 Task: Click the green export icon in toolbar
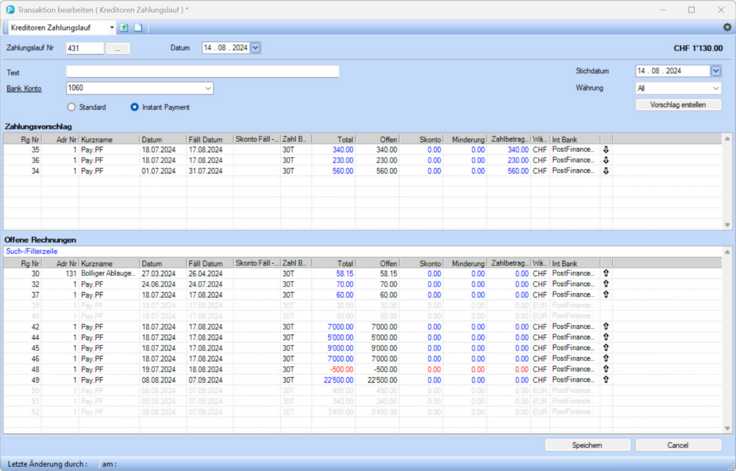125,27
